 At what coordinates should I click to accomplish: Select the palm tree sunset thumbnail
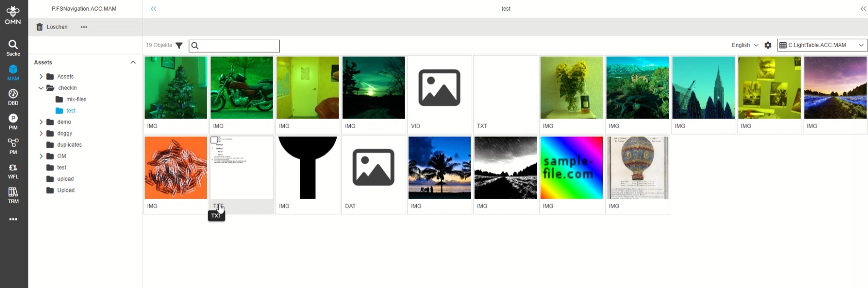[x=440, y=168]
